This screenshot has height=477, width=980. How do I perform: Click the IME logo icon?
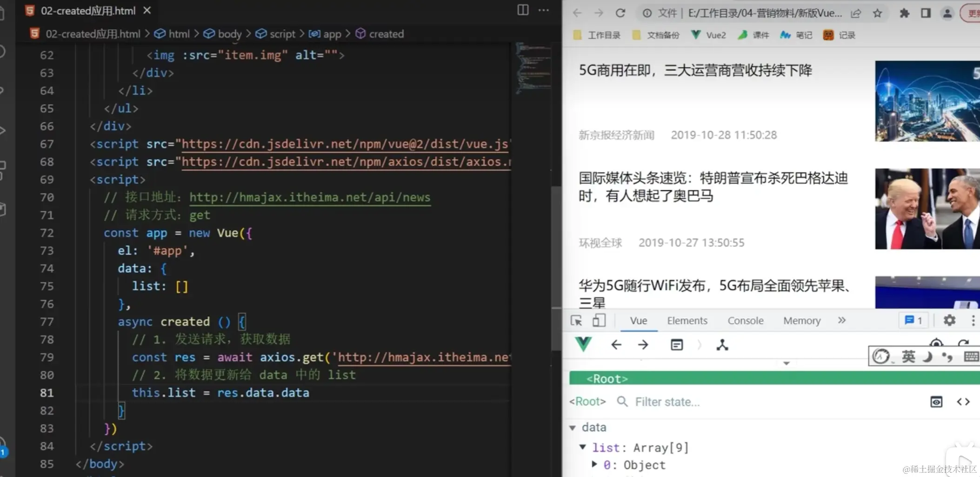pyautogui.click(x=881, y=356)
